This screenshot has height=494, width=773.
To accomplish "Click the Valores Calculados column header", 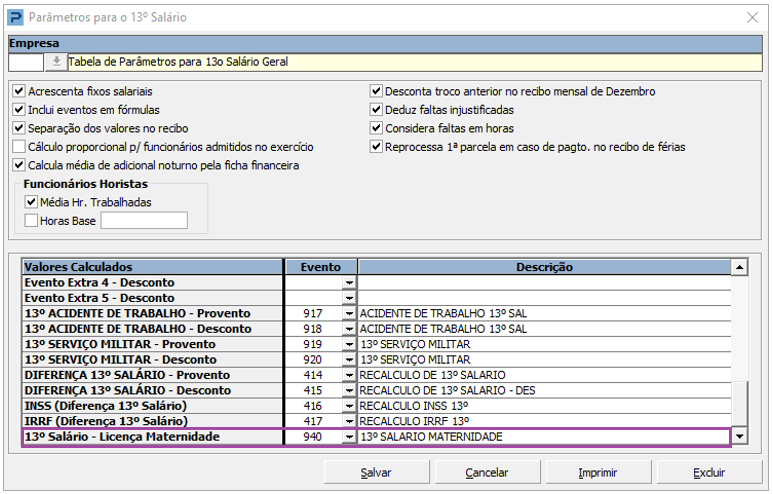I will point(152,267).
